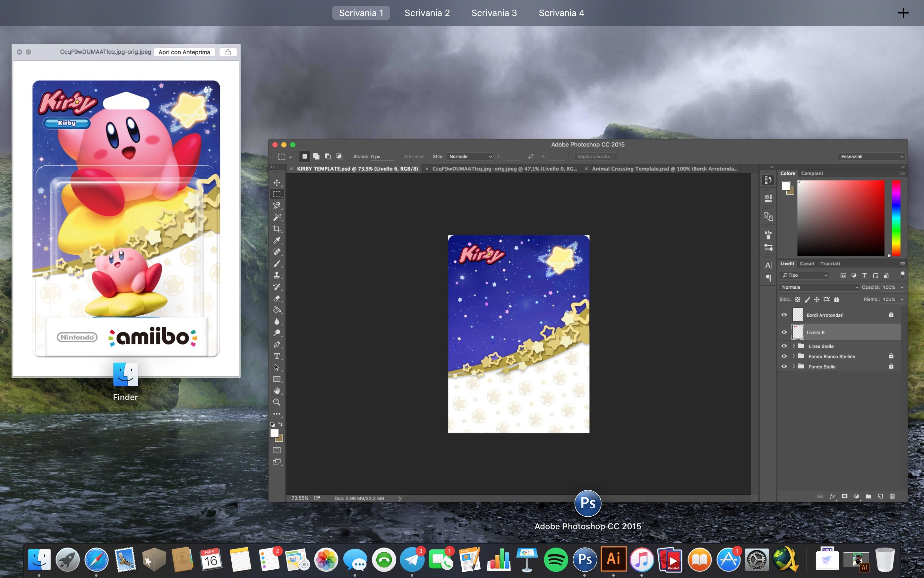Viewport: 924px width, 578px height.
Task: Open the Normale blend mode dropdown
Action: 819,287
